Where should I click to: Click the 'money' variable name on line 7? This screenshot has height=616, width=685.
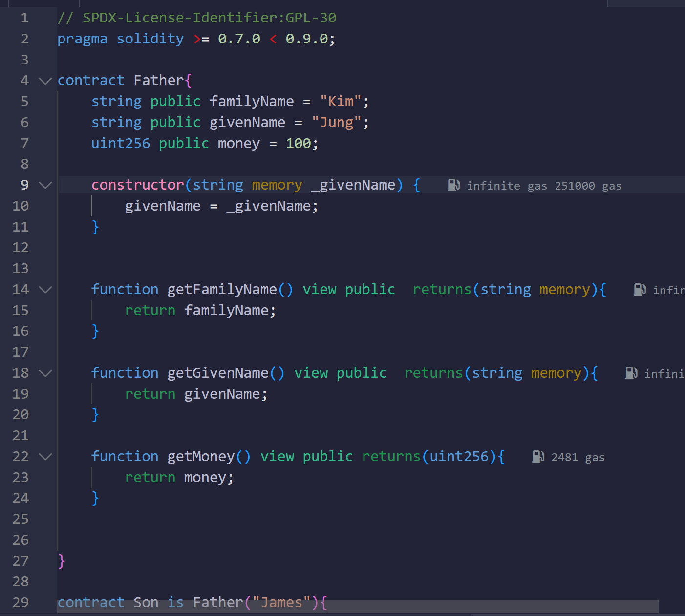tap(239, 143)
